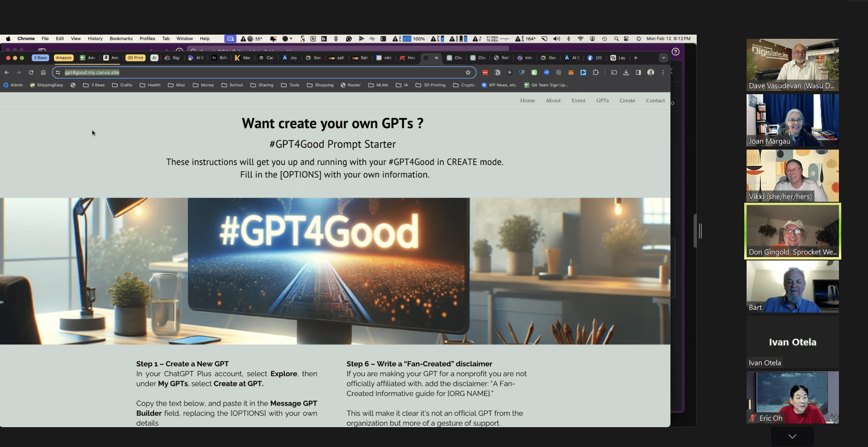
Task: Open the Chrome three-dot menu
Action: [663, 72]
